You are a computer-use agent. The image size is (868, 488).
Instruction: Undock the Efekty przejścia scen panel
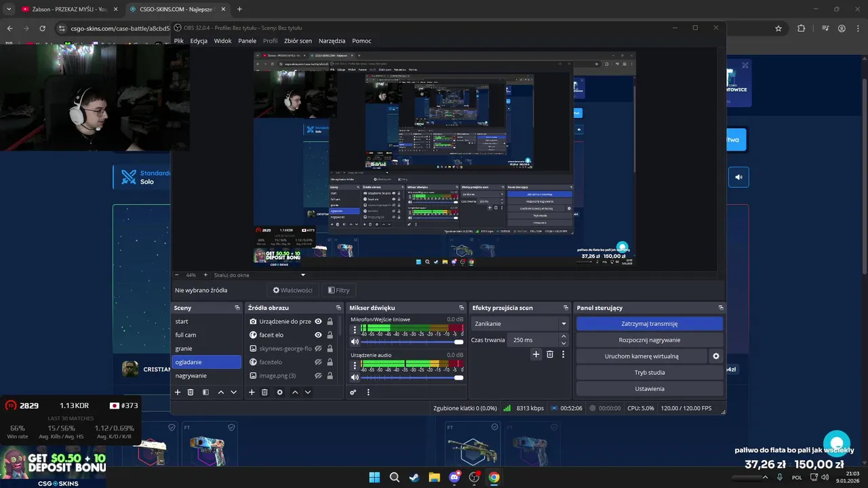click(x=566, y=308)
